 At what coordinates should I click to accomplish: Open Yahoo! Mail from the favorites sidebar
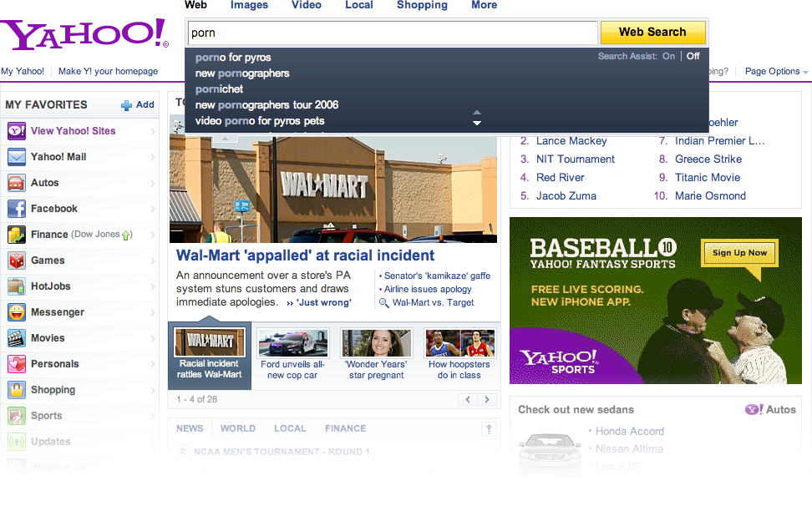(18, 157)
